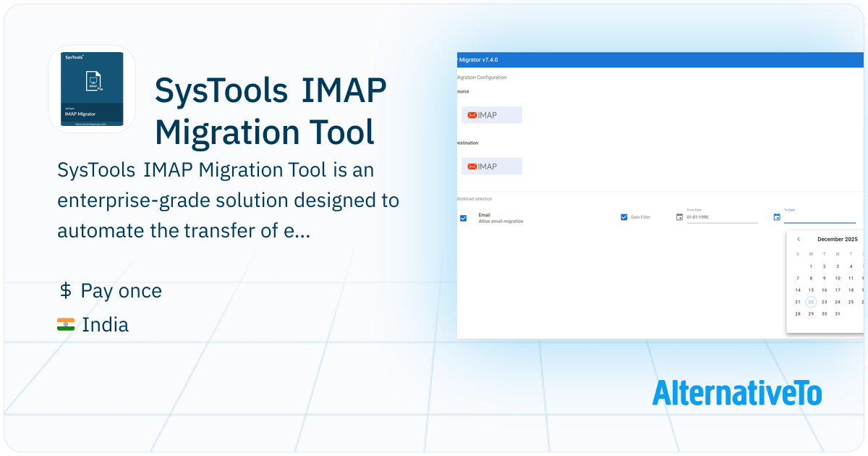Select December 30 in the calendar
Image resolution: width=868 pixels, height=456 pixels.
click(824, 313)
